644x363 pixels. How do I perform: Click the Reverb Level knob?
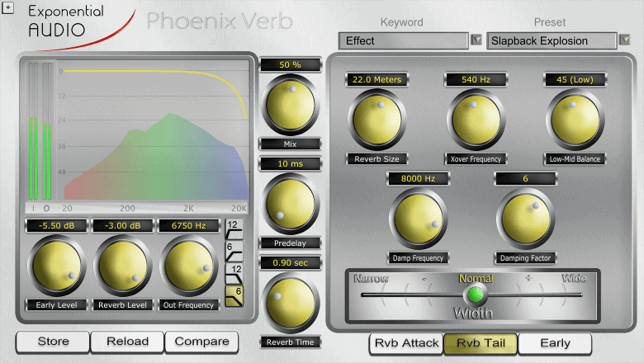coord(122,266)
